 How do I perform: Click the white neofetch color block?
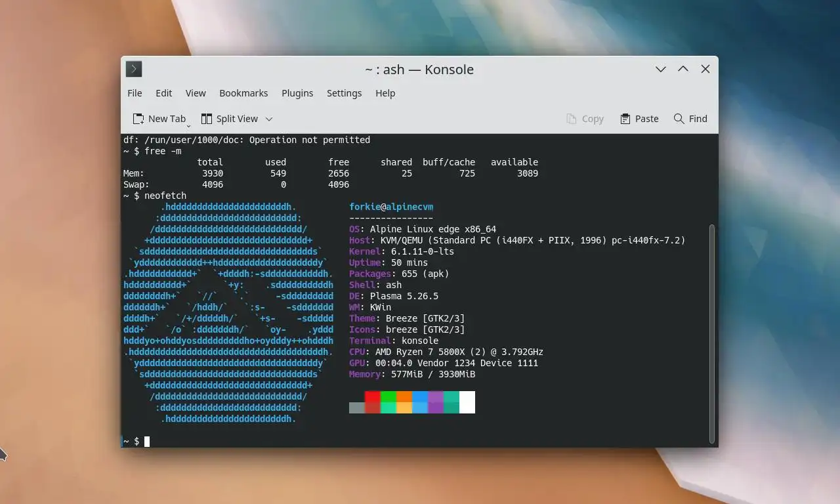(x=467, y=402)
